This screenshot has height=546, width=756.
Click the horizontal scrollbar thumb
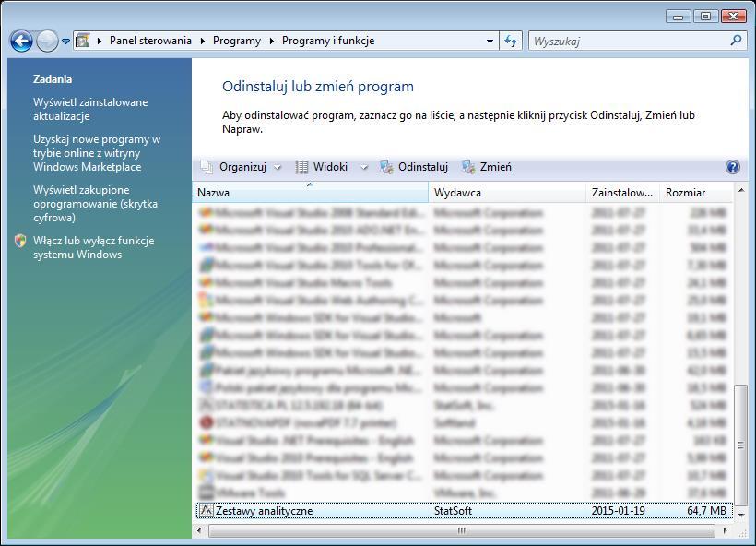click(461, 530)
